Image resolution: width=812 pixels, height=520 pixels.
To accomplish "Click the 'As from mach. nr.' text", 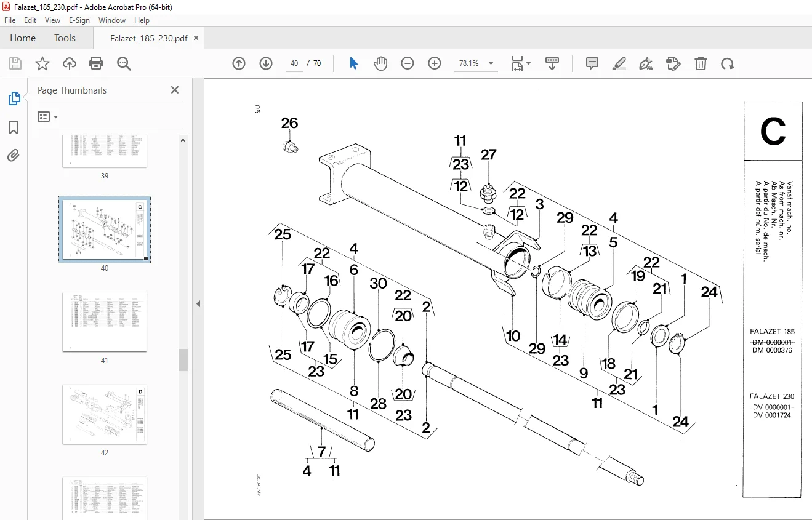I will tap(782, 210).
